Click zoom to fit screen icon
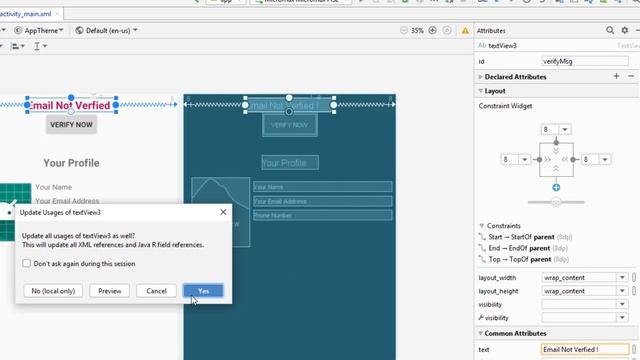This screenshot has width=640, height=360. (x=447, y=30)
